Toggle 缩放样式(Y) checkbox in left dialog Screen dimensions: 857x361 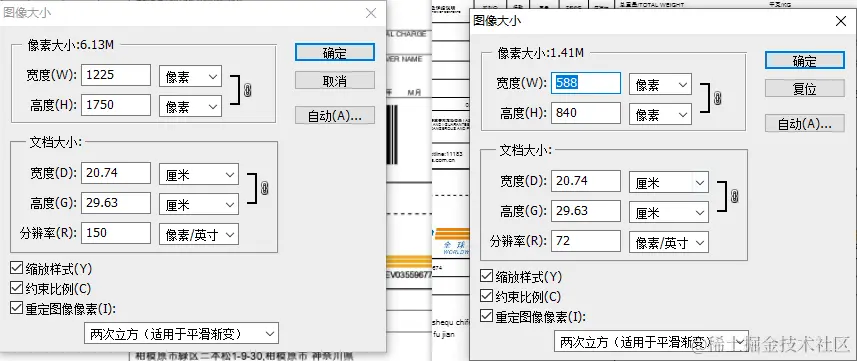16,269
